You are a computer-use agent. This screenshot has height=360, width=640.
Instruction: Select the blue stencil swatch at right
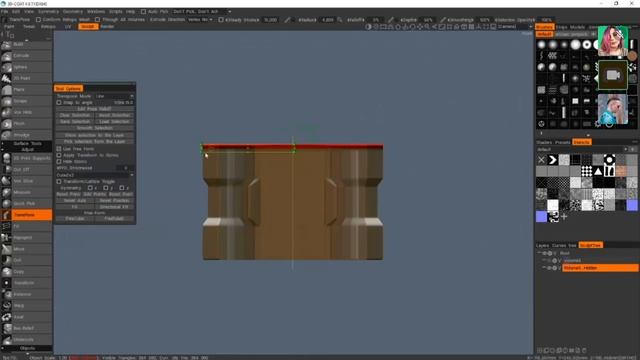[x=632, y=205]
